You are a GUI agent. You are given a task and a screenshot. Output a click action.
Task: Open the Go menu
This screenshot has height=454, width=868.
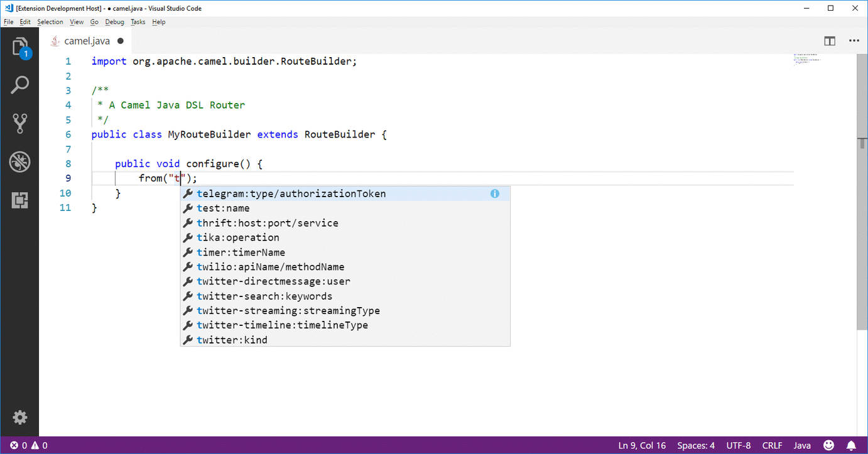pos(94,21)
